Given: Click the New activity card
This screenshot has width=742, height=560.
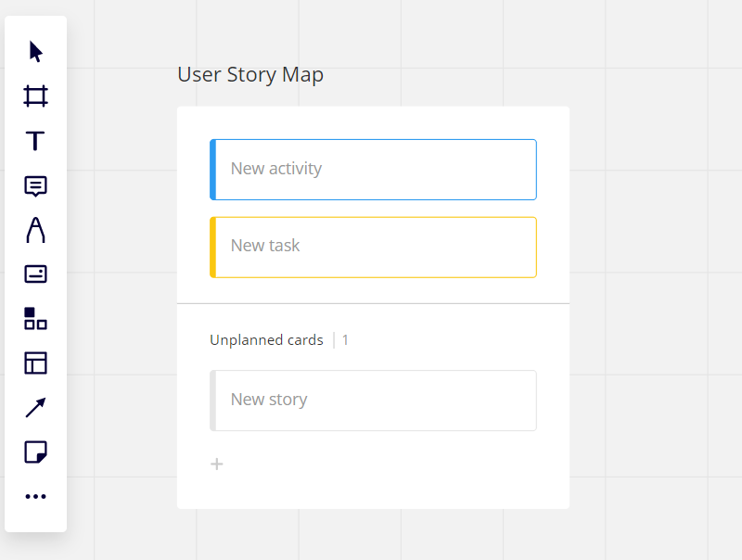Looking at the screenshot, I should tap(373, 170).
